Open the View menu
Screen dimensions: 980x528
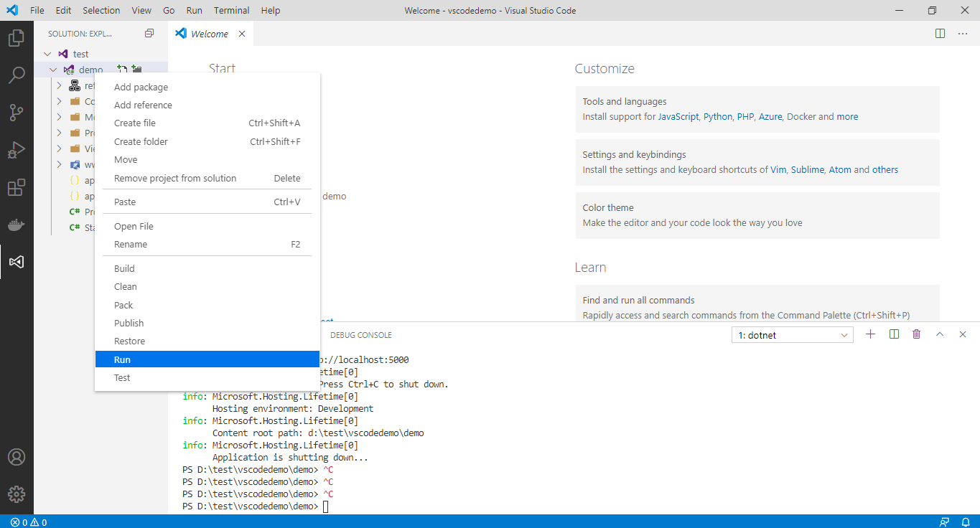pos(141,11)
